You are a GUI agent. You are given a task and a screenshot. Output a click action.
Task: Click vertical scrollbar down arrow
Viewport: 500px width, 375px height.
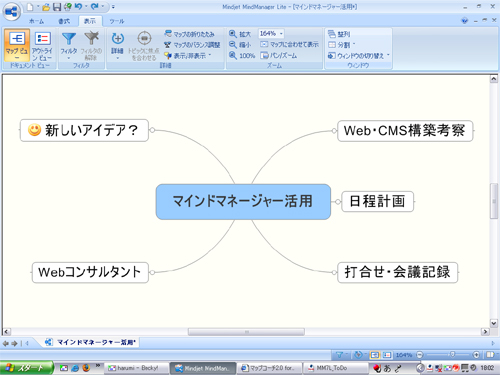click(494, 323)
